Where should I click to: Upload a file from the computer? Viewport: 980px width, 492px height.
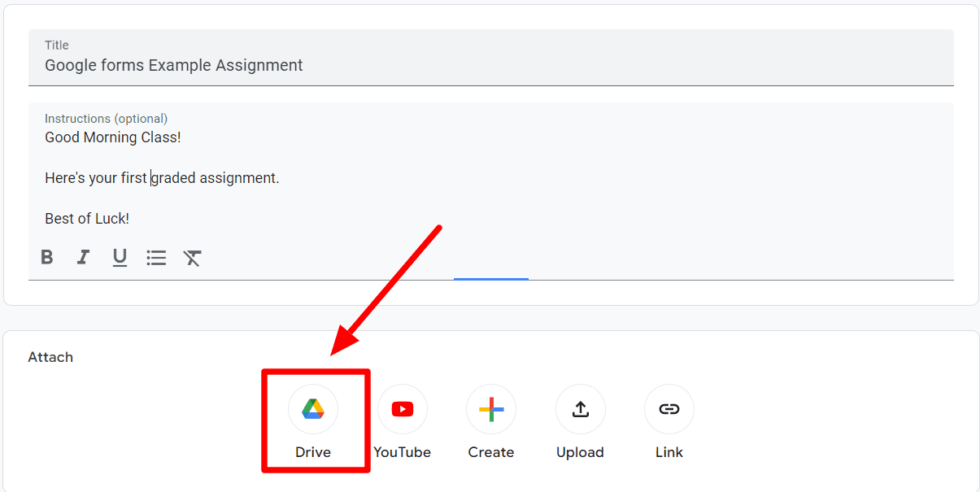(580, 409)
